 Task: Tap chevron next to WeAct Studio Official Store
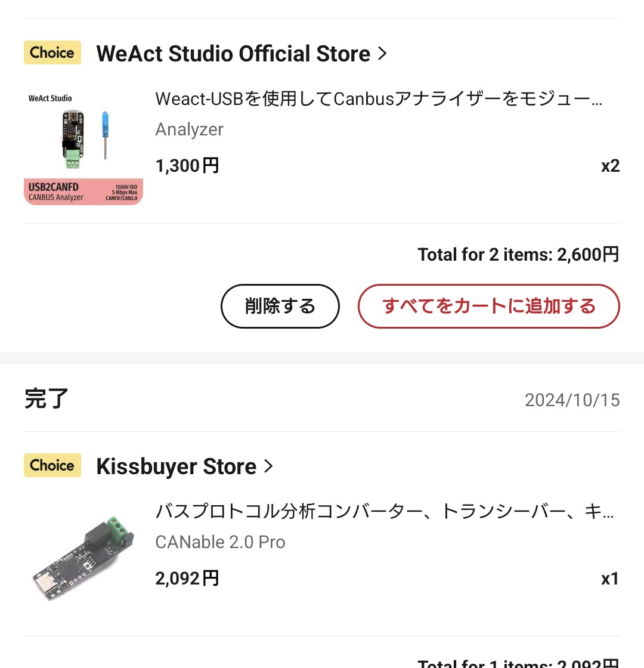[382, 54]
